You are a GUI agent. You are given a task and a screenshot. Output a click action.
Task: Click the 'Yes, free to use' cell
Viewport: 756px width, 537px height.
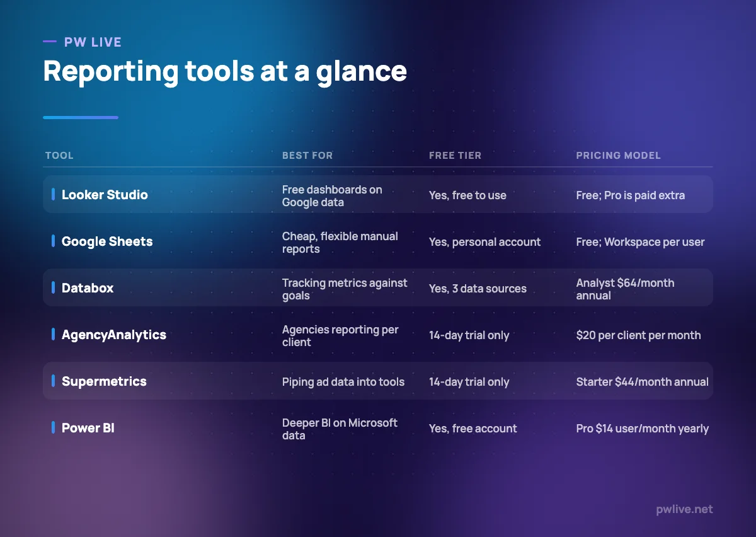[467, 195]
